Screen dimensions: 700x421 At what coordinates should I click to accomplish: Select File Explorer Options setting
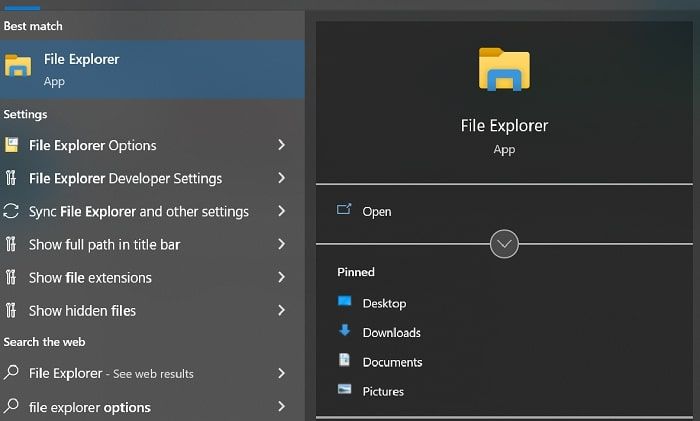152,145
